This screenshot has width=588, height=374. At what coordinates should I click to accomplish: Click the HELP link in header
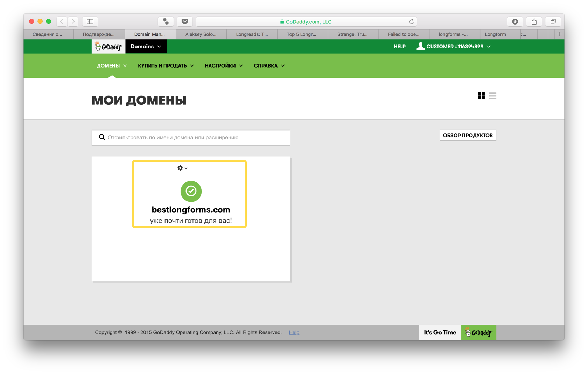point(400,46)
